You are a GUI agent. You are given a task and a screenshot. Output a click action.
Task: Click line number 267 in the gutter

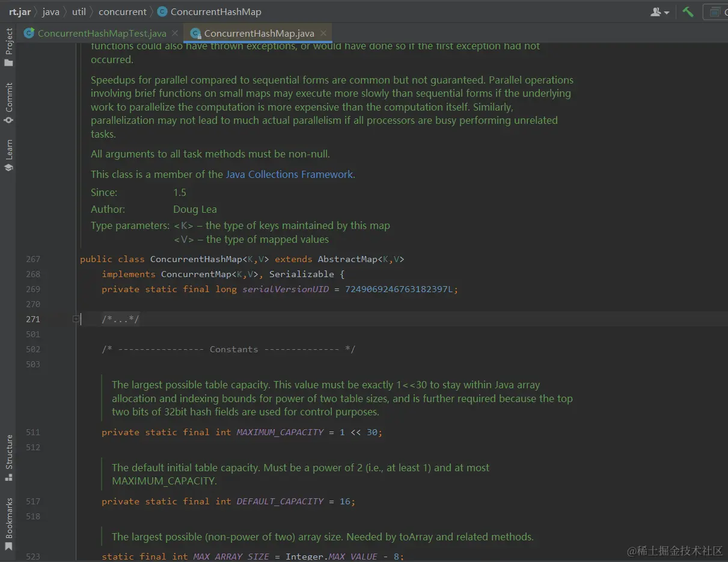tap(33, 259)
